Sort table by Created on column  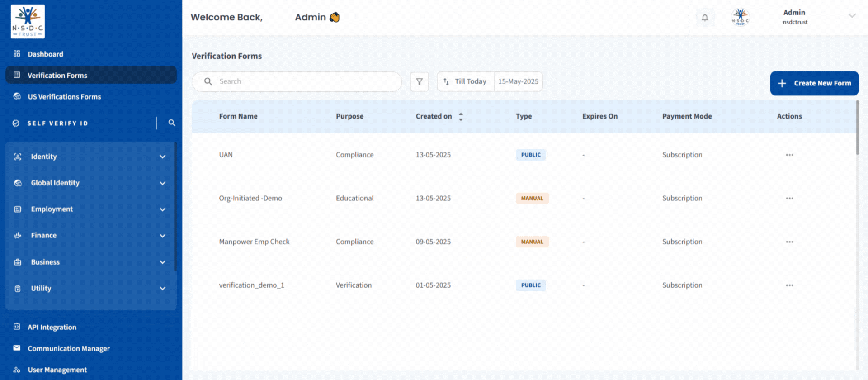(x=461, y=117)
